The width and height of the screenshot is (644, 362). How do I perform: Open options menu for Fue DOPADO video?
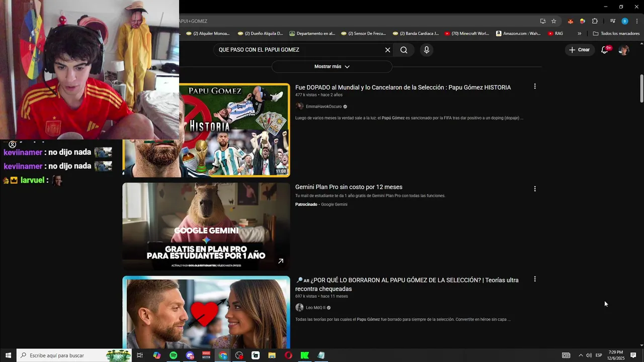coord(535,86)
